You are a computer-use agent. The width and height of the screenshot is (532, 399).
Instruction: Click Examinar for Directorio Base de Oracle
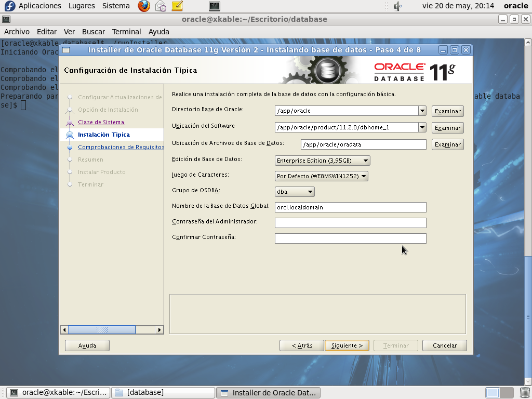[447, 111]
